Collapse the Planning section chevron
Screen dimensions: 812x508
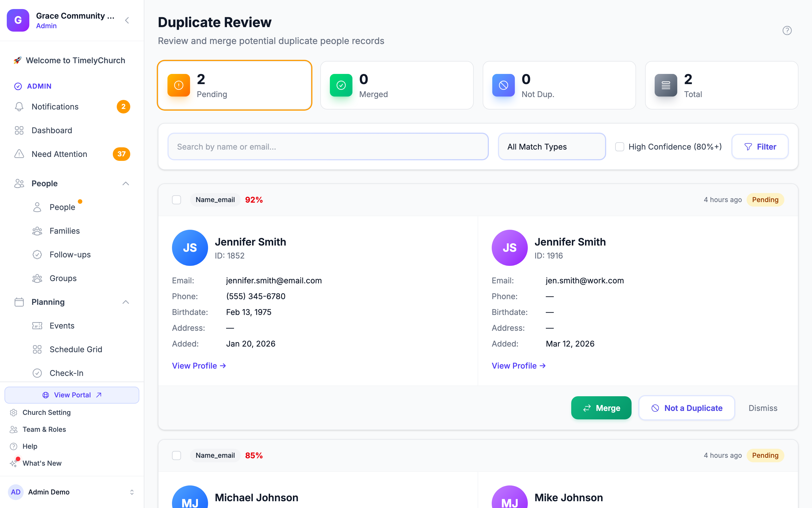point(126,302)
